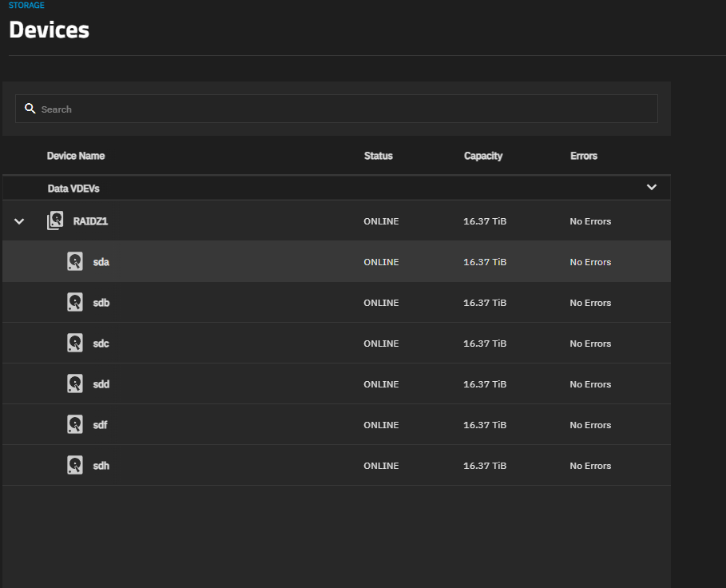Screen dimensions: 726x588
Task: Click the sda disk icon
Action: pyautogui.click(x=75, y=262)
